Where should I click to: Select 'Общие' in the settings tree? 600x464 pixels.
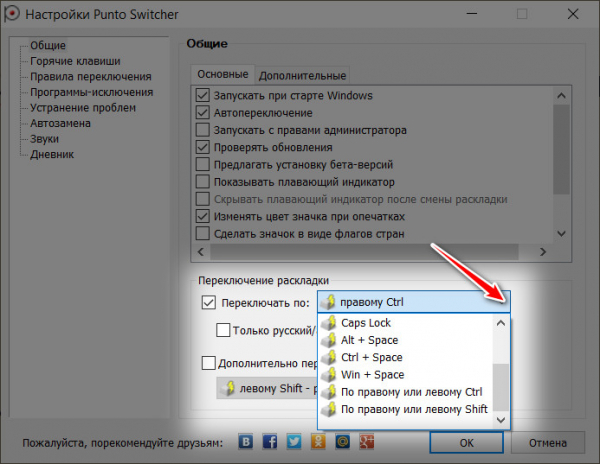coord(48,45)
